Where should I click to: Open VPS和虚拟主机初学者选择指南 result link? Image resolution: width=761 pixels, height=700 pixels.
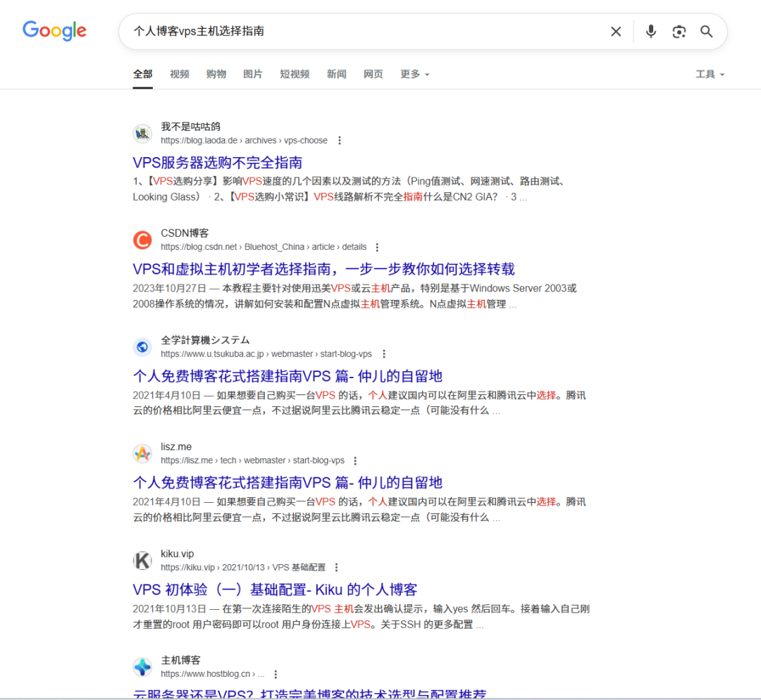pos(323,269)
